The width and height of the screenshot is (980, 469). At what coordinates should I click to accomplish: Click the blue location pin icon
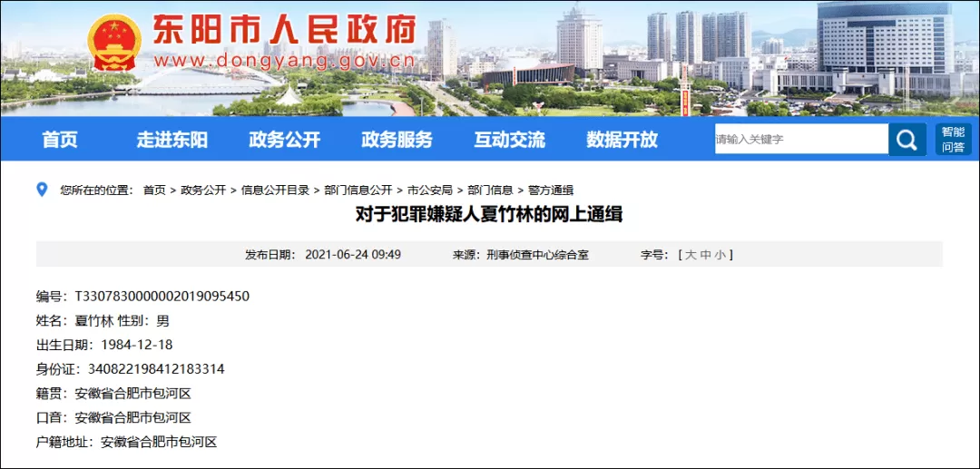coord(42,190)
